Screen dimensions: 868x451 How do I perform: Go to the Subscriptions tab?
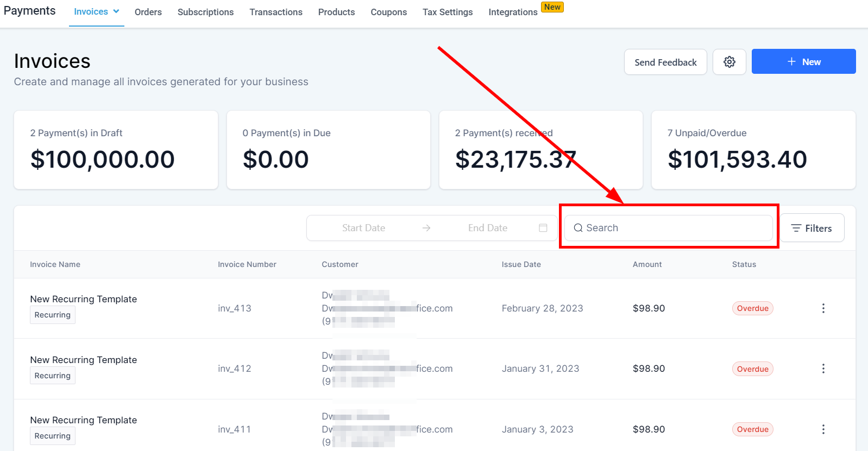pos(205,12)
